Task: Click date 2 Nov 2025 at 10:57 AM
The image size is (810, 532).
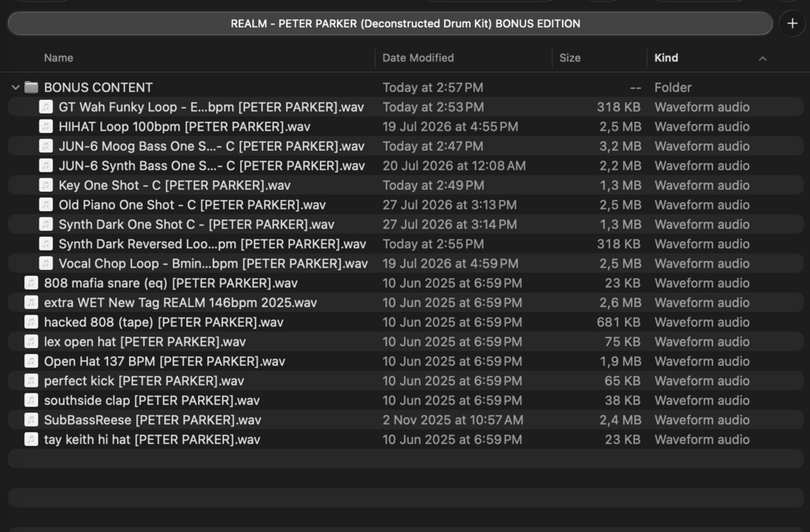Action: click(452, 420)
